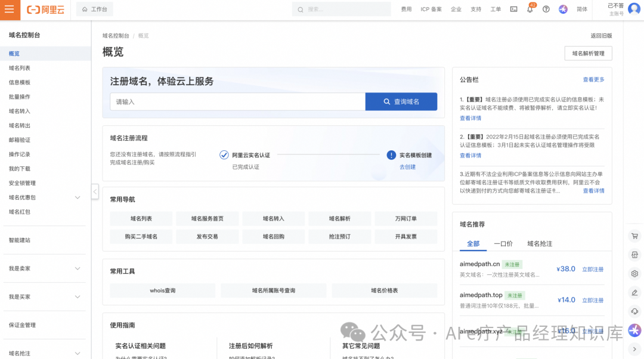
Task: Select 域名抢注 tab in 域名推荐
Action: point(540,243)
